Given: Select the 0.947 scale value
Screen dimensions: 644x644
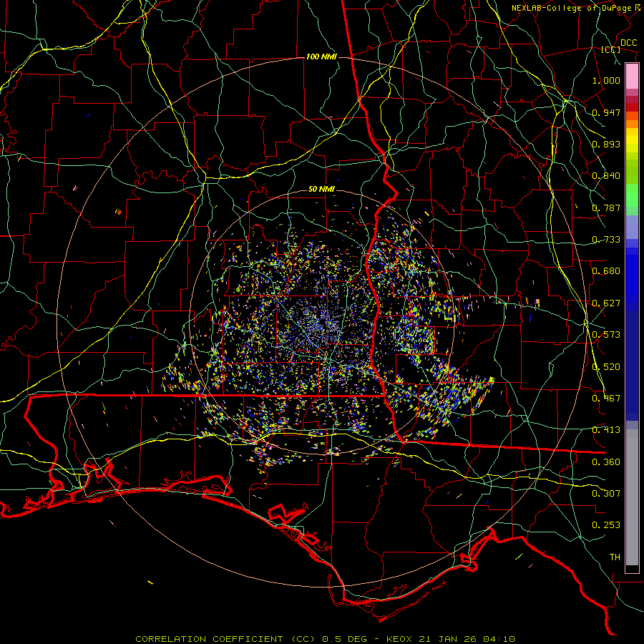Looking at the screenshot, I should [x=606, y=112].
